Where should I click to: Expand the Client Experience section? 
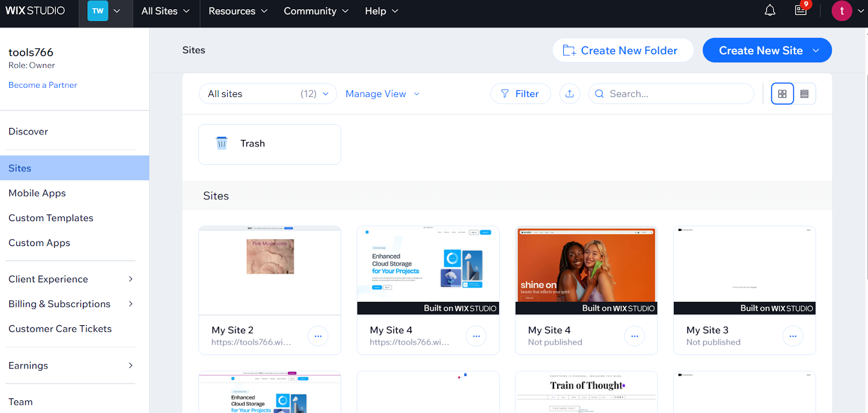point(71,279)
